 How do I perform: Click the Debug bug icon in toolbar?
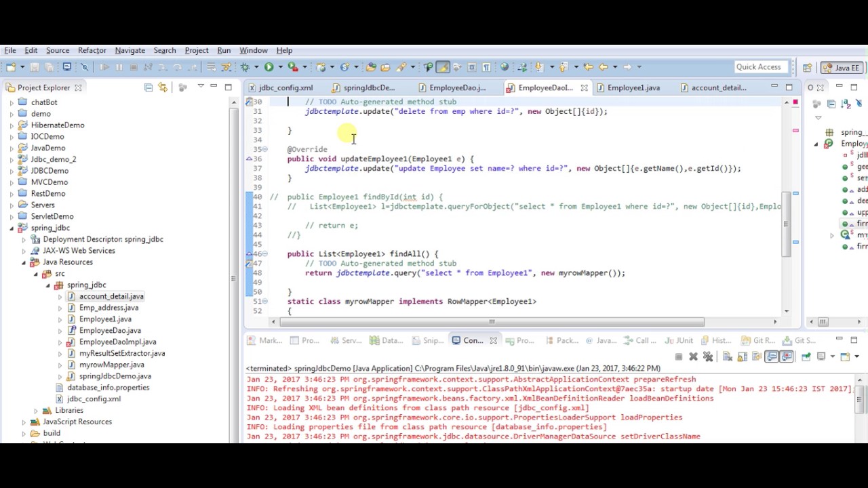coord(245,67)
